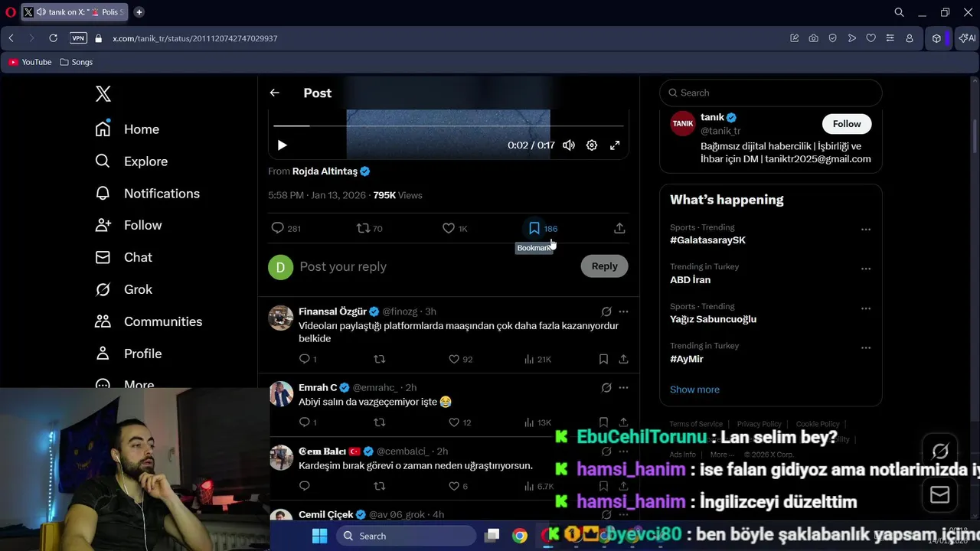Viewport: 980px width, 551px height.
Task: Open the Opera menu logo
Action: click(x=11, y=12)
